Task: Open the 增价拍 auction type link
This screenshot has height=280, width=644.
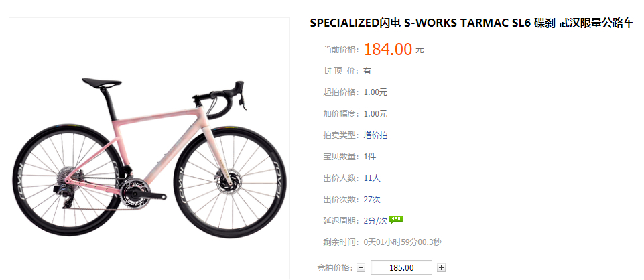Action: [x=375, y=135]
